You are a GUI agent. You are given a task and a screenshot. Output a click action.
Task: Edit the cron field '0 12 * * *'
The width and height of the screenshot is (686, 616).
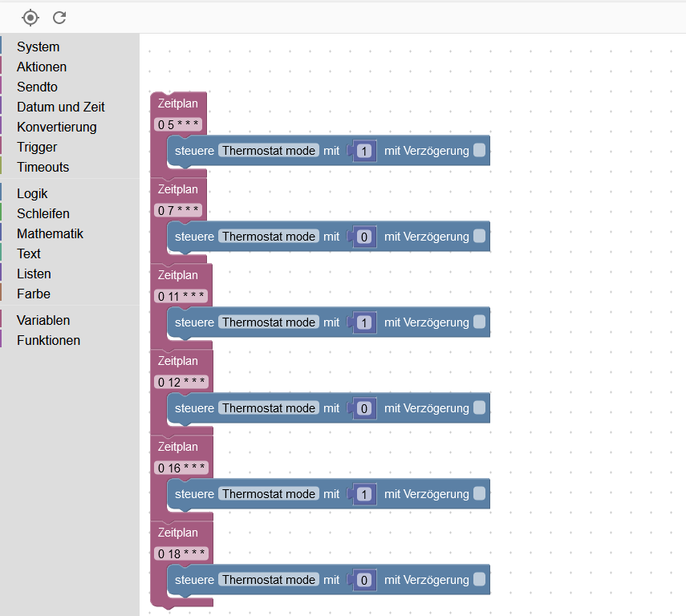pos(181,382)
